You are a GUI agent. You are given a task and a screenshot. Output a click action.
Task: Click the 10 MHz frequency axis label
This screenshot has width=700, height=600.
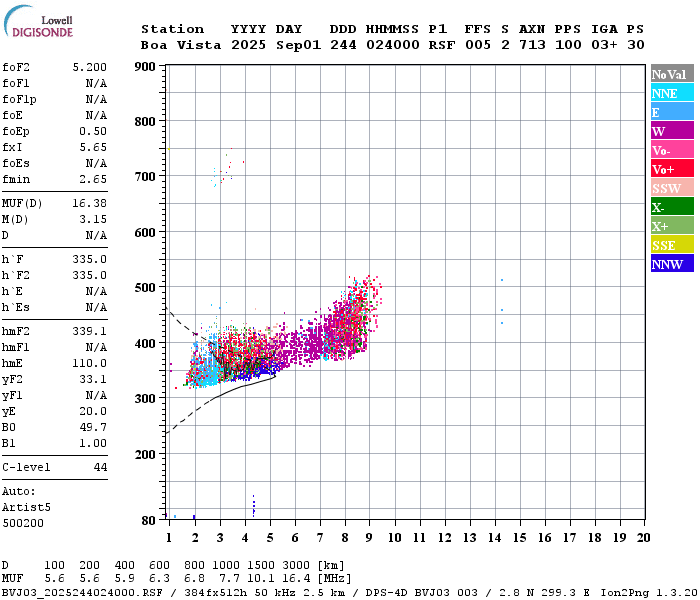(x=394, y=538)
